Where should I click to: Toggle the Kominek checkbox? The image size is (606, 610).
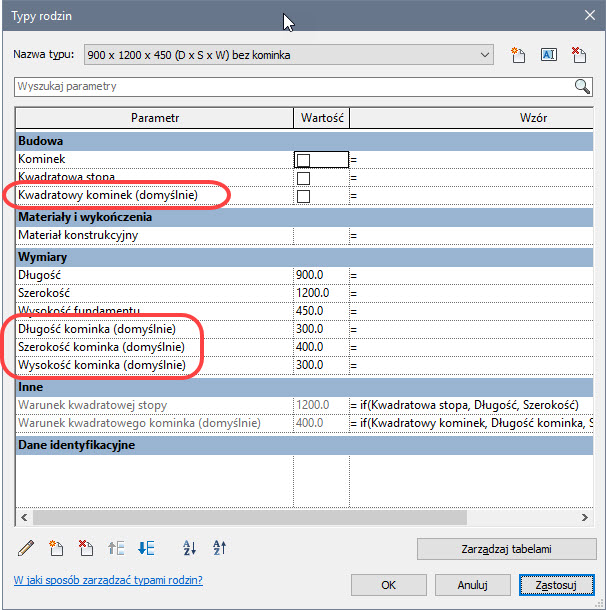(303, 159)
